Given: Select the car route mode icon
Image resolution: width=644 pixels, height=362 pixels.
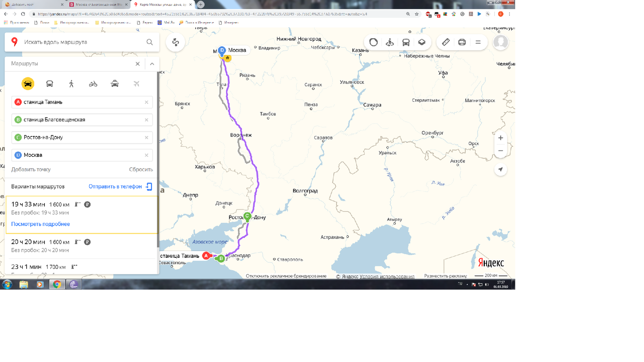Looking at the screenshot, I should 28,84.
